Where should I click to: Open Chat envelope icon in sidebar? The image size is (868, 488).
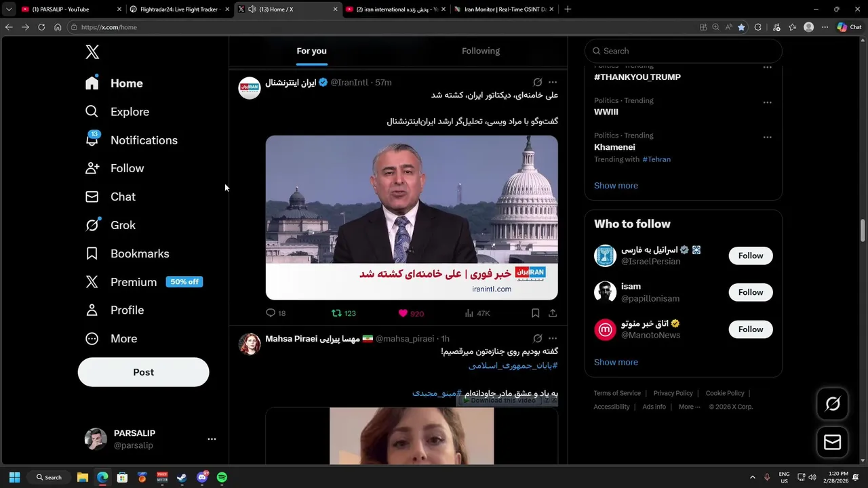tap(92, 197)
